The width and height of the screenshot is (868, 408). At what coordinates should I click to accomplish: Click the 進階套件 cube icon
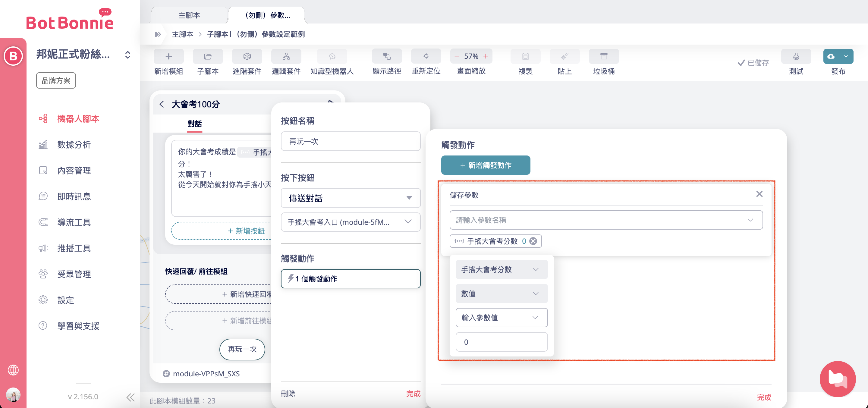coord(247,56)
